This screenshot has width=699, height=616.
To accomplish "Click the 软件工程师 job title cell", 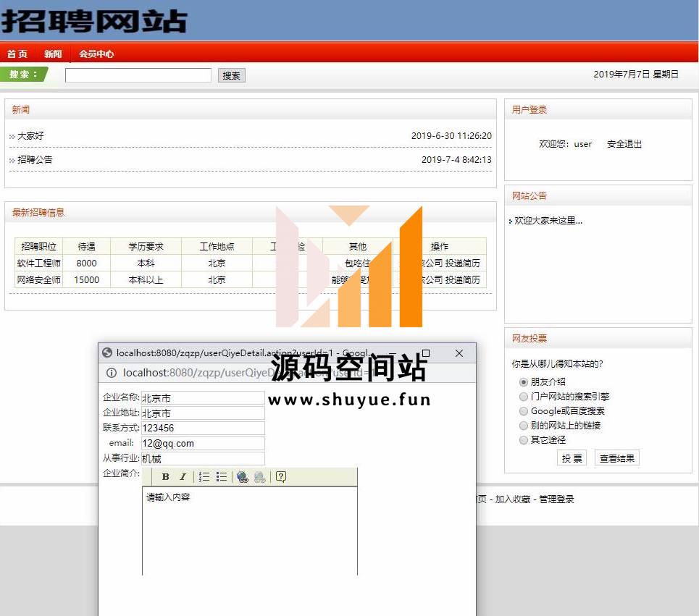I will 39,263.
